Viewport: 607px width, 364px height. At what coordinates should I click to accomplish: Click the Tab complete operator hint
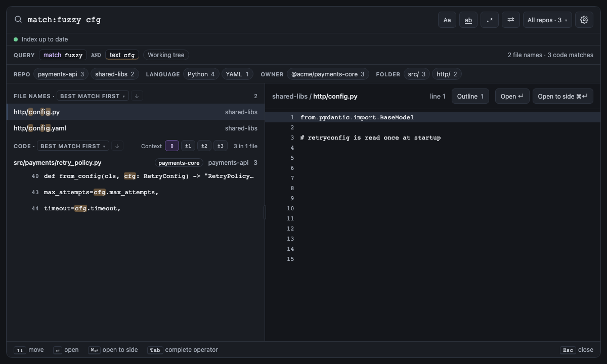pos(183,350)
